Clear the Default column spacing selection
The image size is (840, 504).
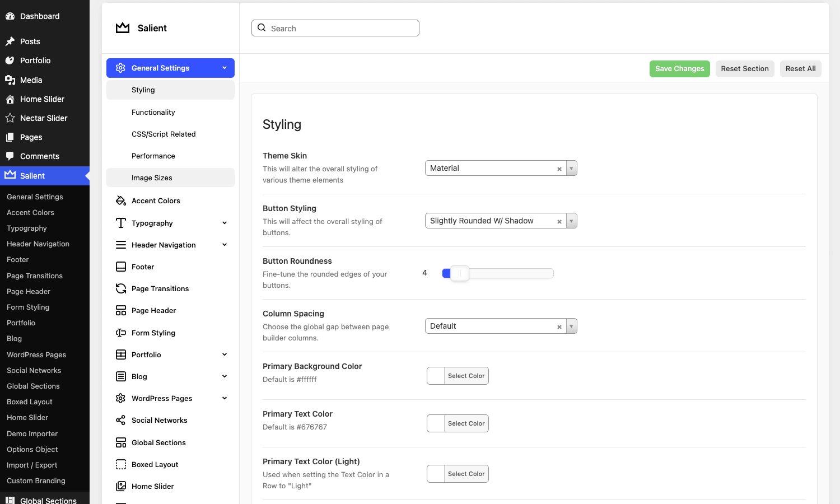tap(559, 326)
